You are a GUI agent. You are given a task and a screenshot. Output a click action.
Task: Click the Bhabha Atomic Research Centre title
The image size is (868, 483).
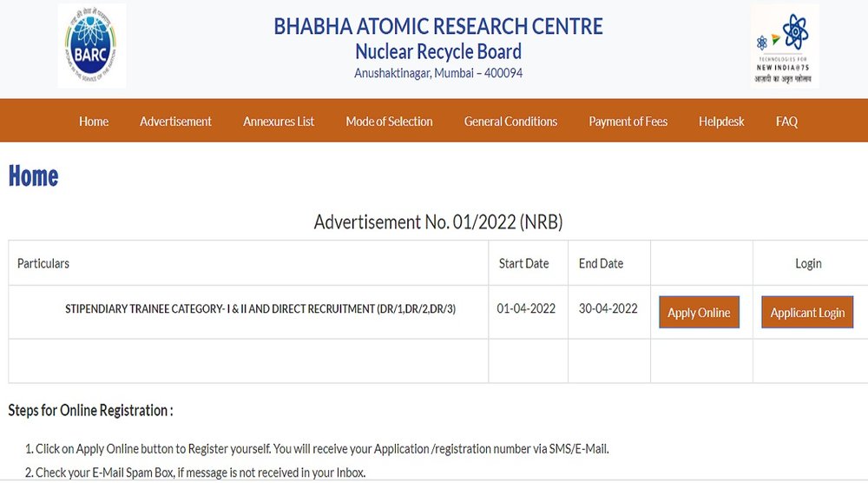[x=438, y=26]
